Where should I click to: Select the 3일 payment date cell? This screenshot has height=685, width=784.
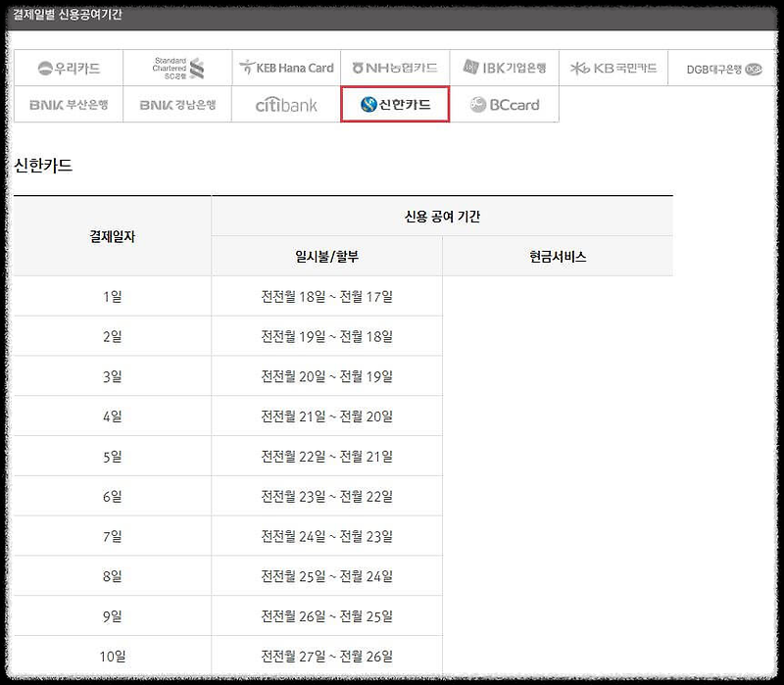tap(113, 376)
